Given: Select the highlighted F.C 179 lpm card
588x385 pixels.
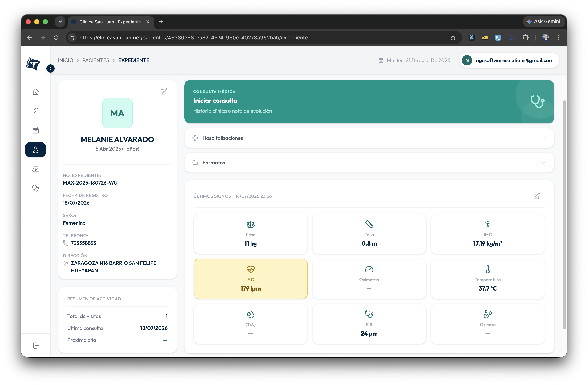Looking at the screenshot, I should [x=251, y=279].
